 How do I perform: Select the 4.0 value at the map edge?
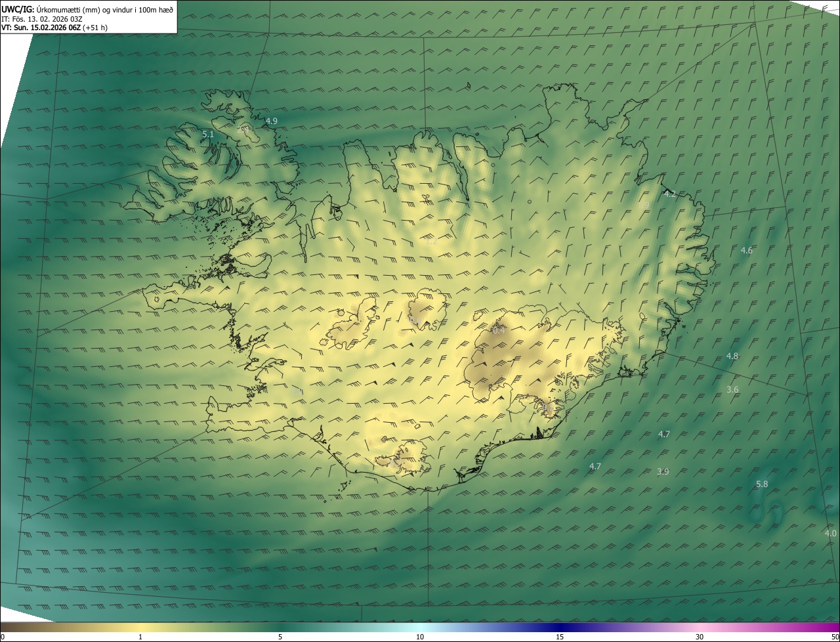point(831,533)
